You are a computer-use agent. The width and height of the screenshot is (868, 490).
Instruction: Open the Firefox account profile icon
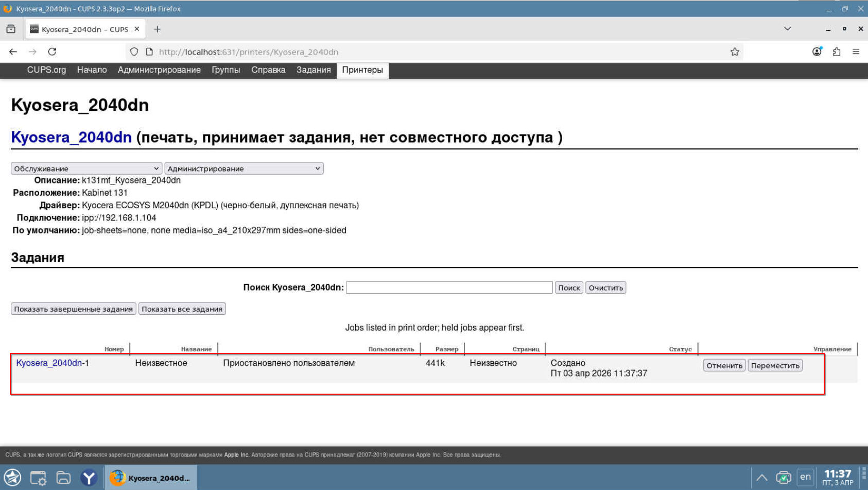(817, 52)
